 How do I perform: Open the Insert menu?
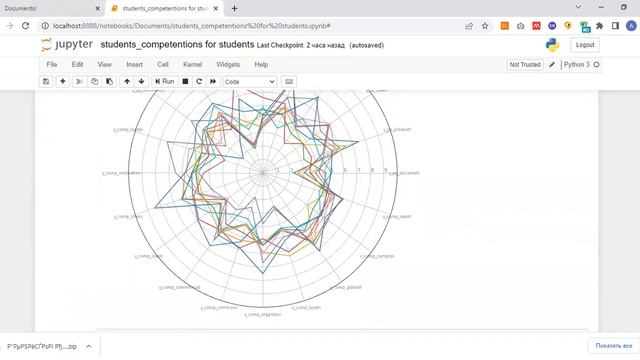(x=134, y=64)
